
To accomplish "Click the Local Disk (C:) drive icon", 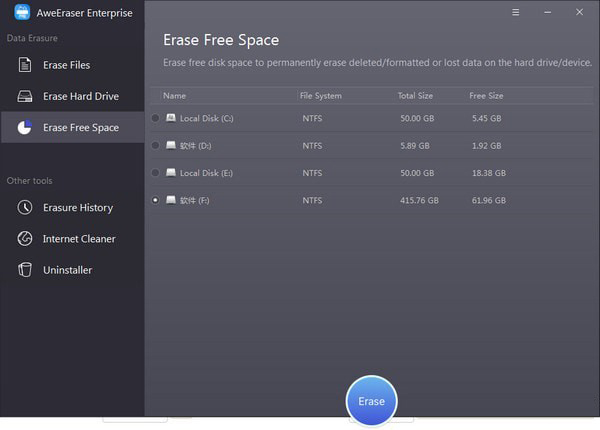I will point(171,118).
